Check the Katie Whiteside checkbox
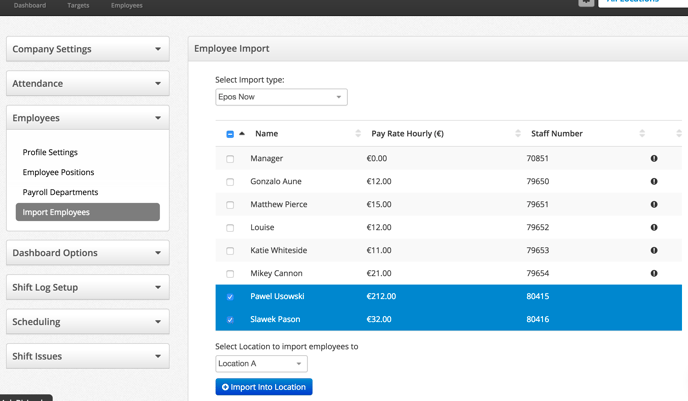This screenshot has width=688, height=401. point(230,251)
